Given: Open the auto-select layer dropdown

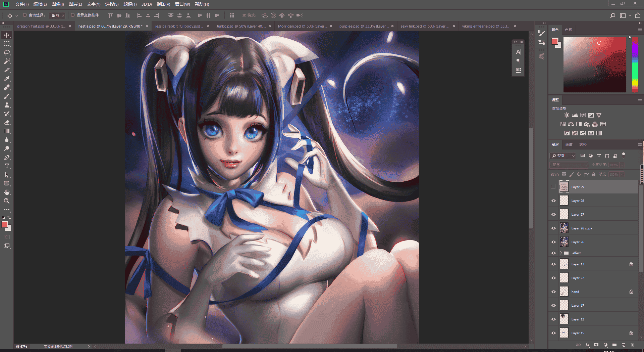Looking at the screenshot, I should pos(57,15).
